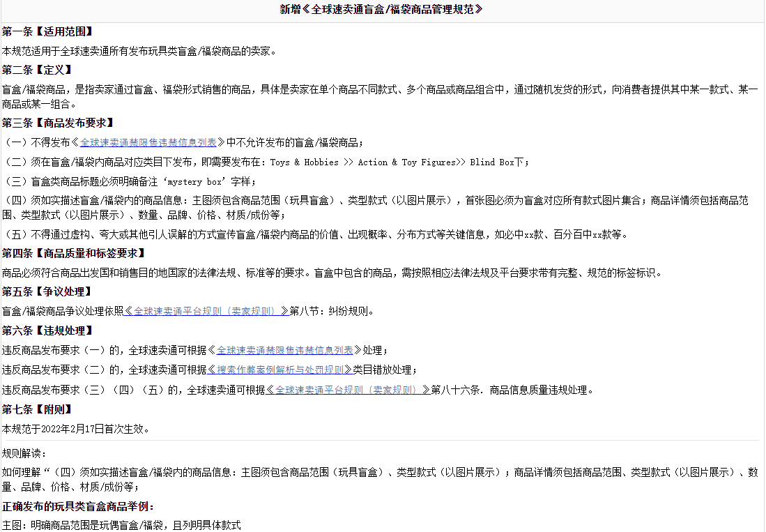Click heading 第七条【附则】
This screenshot has width=766, height=532.
coord(38,409)
